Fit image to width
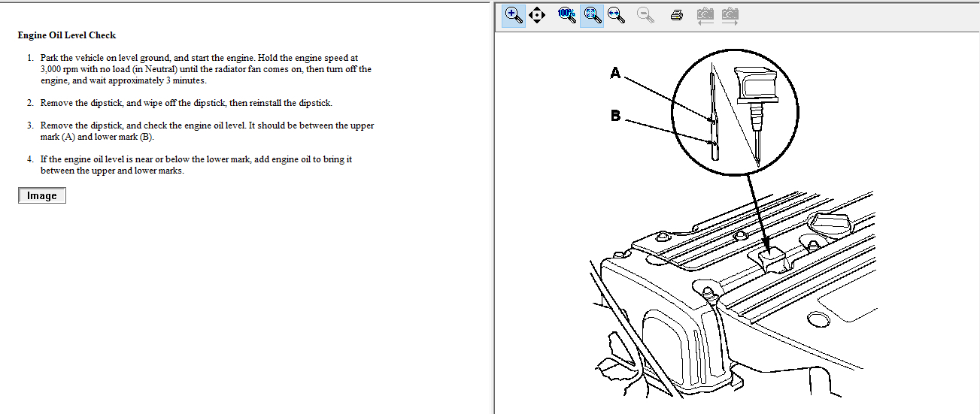 pyautogui.click(x=617, y=15)
